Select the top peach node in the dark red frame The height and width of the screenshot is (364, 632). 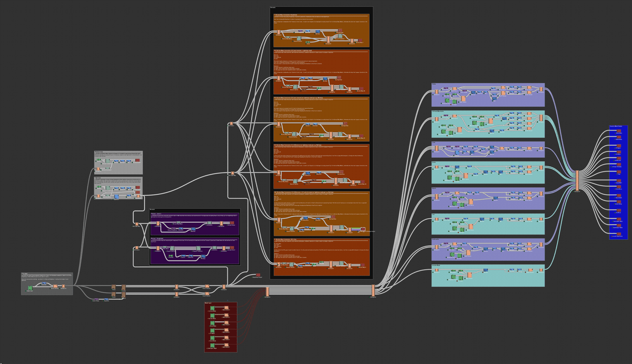226,308
